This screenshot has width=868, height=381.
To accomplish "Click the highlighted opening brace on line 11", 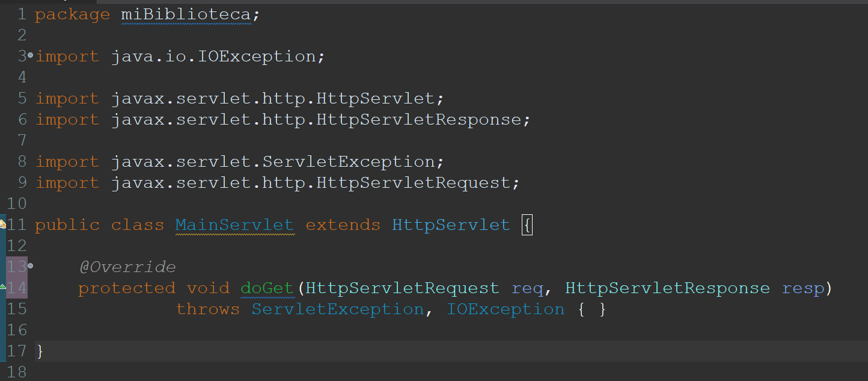I will pyautogui.click(x=527, y=226).
